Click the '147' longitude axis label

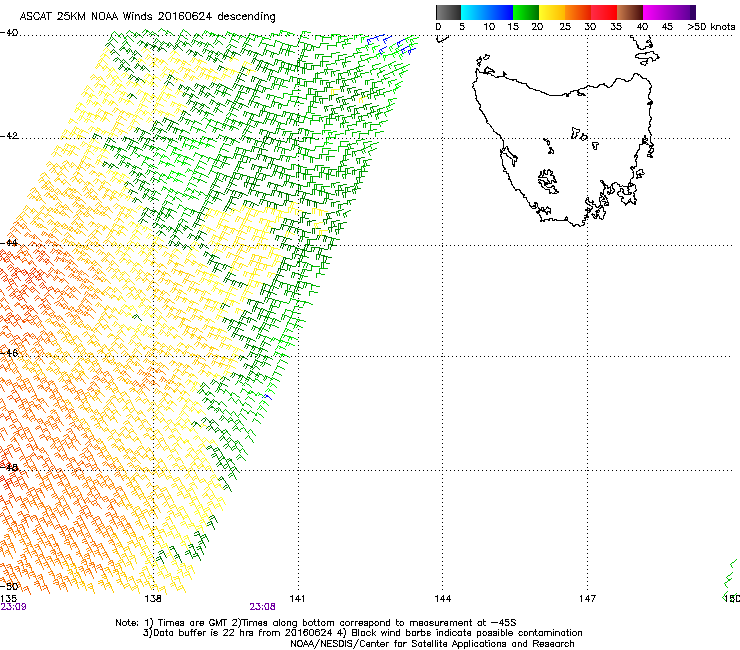click(x=587, y=598)
